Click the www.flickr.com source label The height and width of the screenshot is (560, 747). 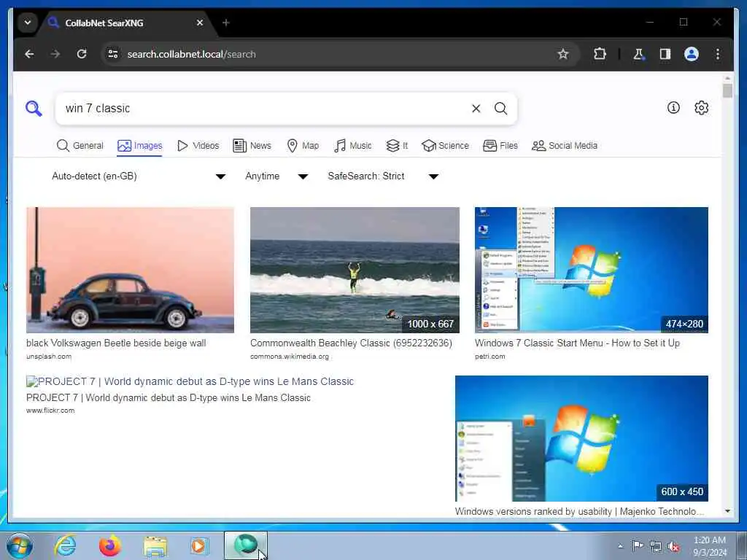coord(50,411)
